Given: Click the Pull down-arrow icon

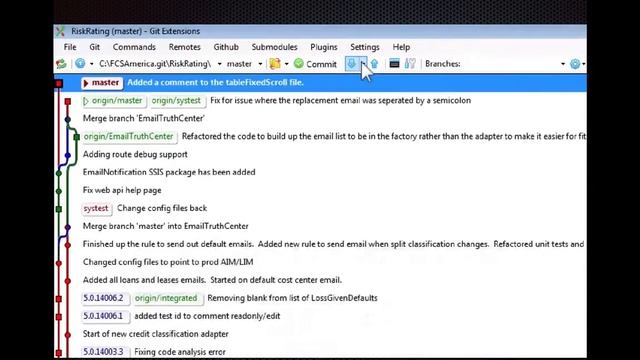Looking at the screenshot, I should 351,63.
